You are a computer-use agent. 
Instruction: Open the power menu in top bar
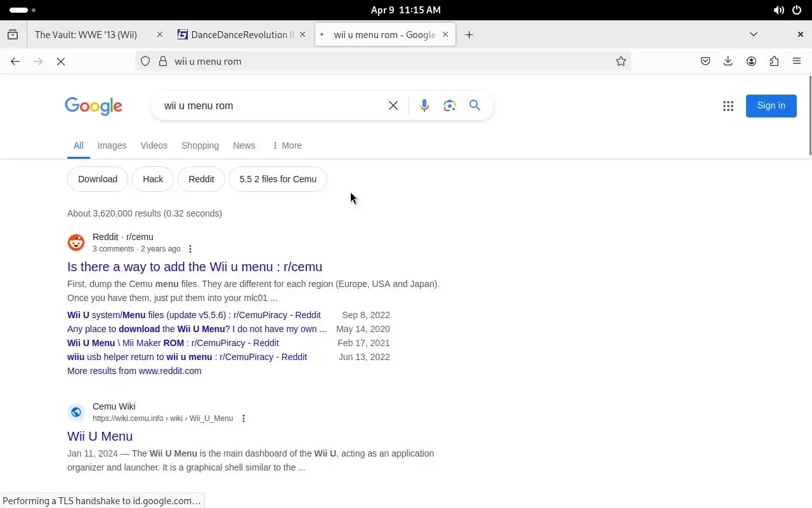tap(797, 10)
